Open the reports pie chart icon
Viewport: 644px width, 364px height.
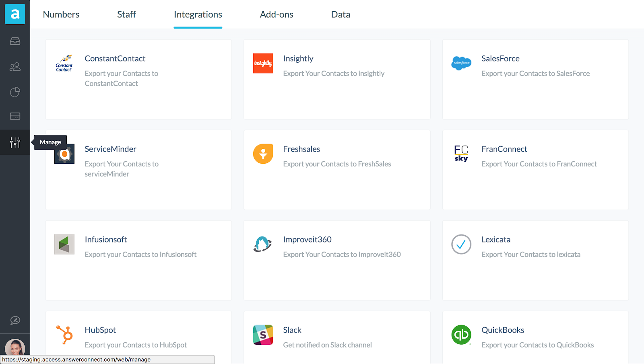point(15,92)
